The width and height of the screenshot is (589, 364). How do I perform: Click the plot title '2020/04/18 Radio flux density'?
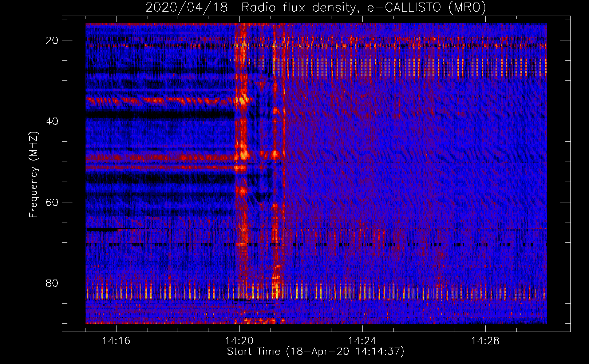click(316, 8)
